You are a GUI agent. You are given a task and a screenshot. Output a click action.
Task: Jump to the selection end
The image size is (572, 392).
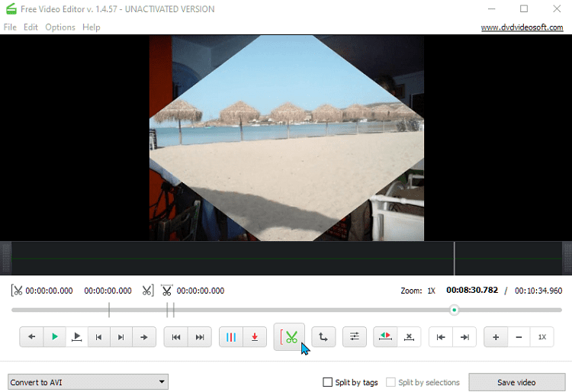(x=464, y=337)
